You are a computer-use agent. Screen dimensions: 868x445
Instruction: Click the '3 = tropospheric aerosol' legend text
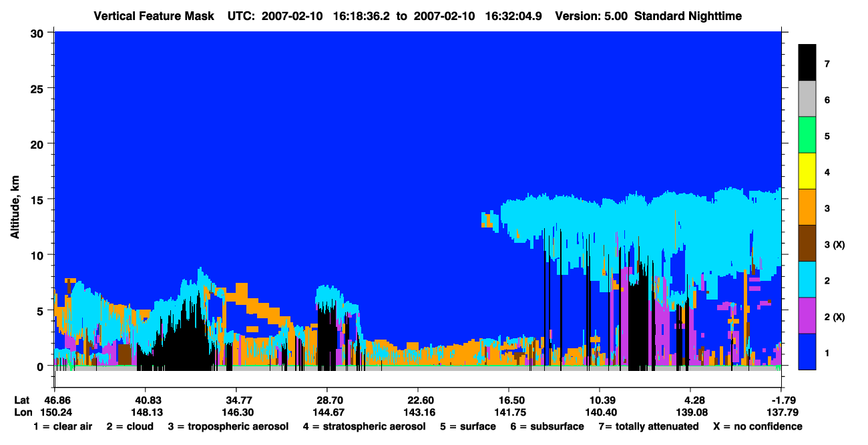(x=228, y=426)
